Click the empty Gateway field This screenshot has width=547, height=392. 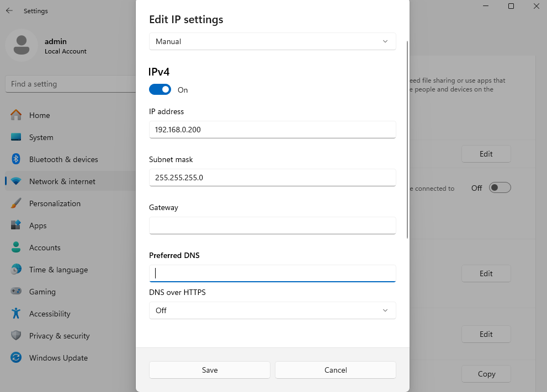(x=273, y=225)
